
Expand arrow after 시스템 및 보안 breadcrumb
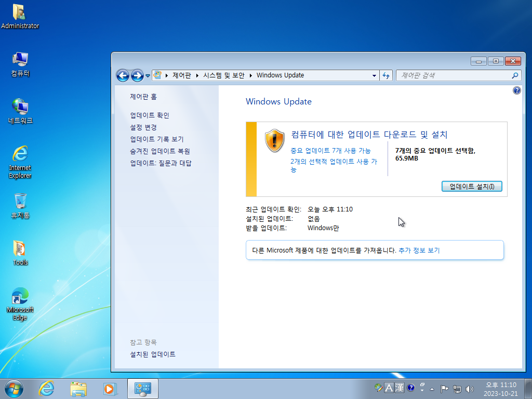(x=250, y=75)
